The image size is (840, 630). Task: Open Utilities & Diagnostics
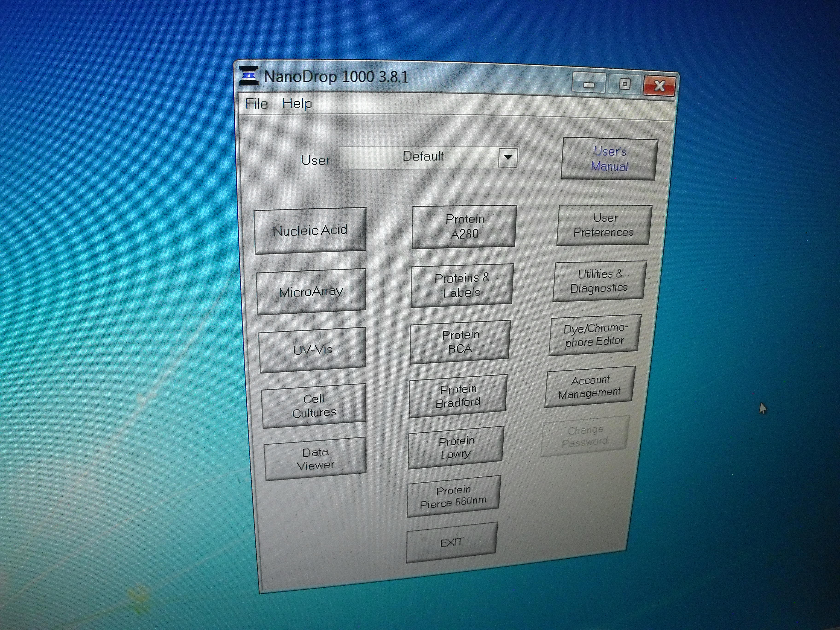[599, 281]
